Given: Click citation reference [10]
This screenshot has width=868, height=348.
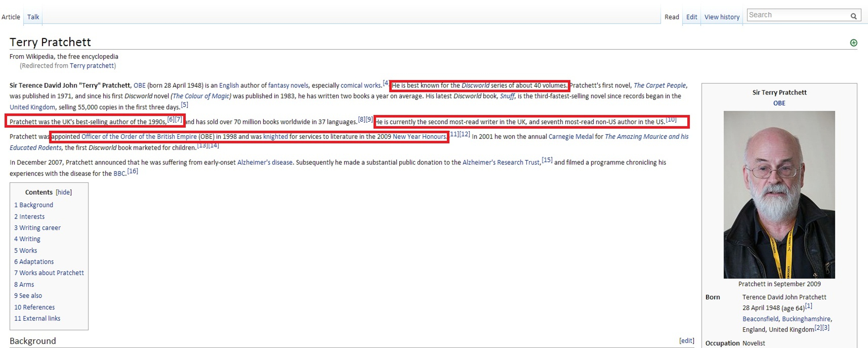Looking at the screenshot, I should pyautogui.click(x=671, y=119).
